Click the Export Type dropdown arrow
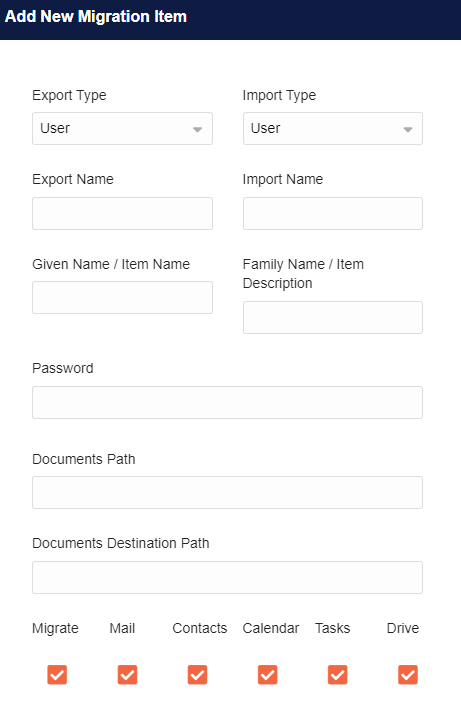Viewport: 461px width, 701px height. click(197, 130)
